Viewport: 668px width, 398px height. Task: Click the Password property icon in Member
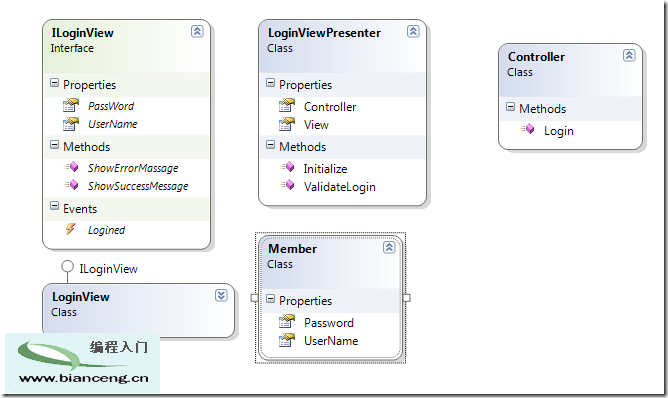287,321
